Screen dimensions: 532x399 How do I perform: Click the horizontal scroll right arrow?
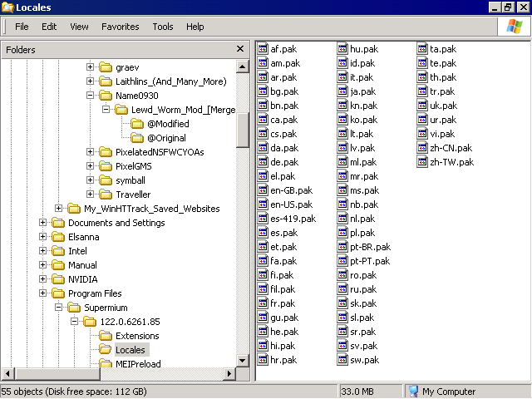point(229,374)
